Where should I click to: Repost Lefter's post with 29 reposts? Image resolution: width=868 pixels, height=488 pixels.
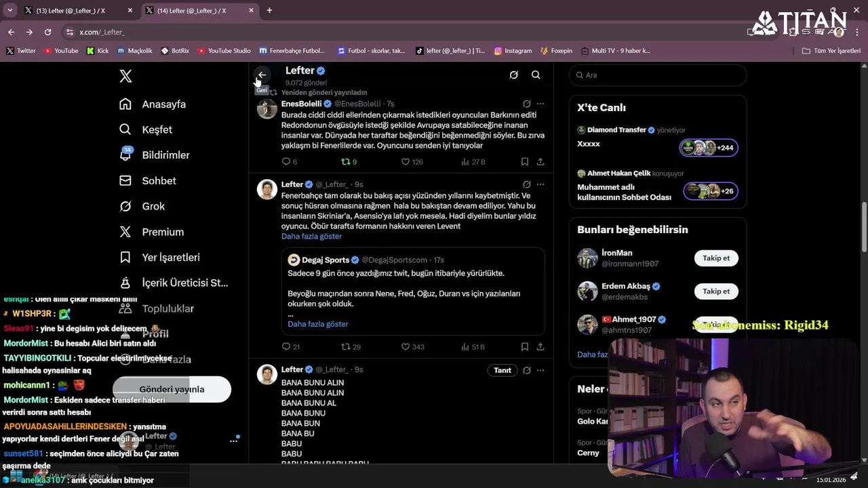click(351, 347)
